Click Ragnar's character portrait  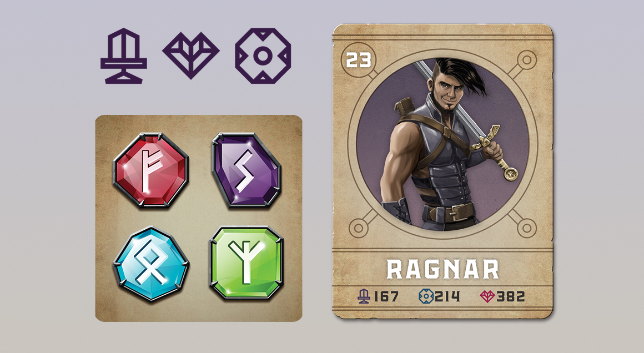pos(442,144)
